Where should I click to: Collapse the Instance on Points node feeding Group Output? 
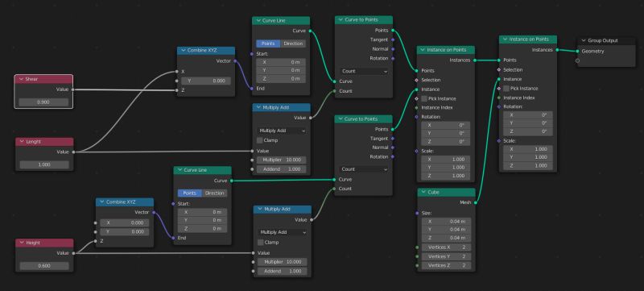(x=505, y=39)
